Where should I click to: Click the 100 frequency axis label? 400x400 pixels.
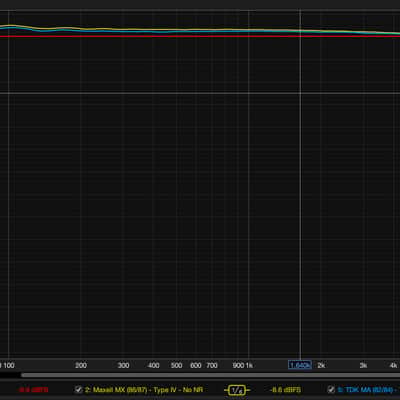coord(9,365)
